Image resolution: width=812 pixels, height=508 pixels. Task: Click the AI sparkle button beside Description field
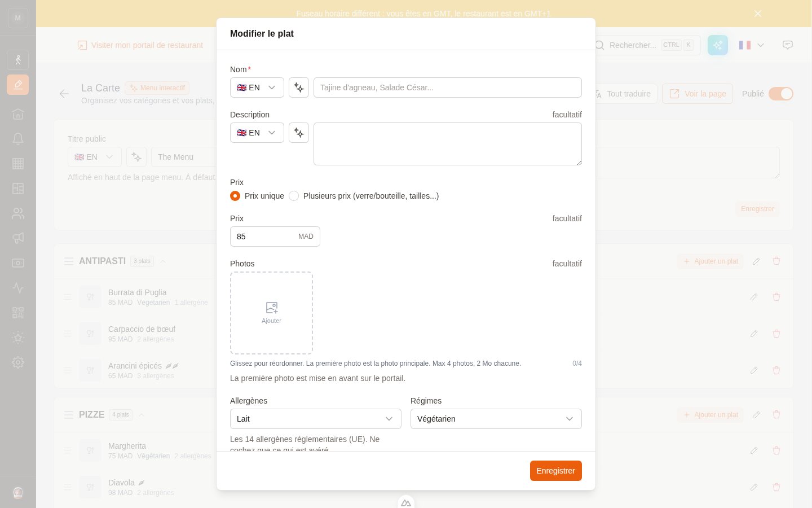click(299, 133)
